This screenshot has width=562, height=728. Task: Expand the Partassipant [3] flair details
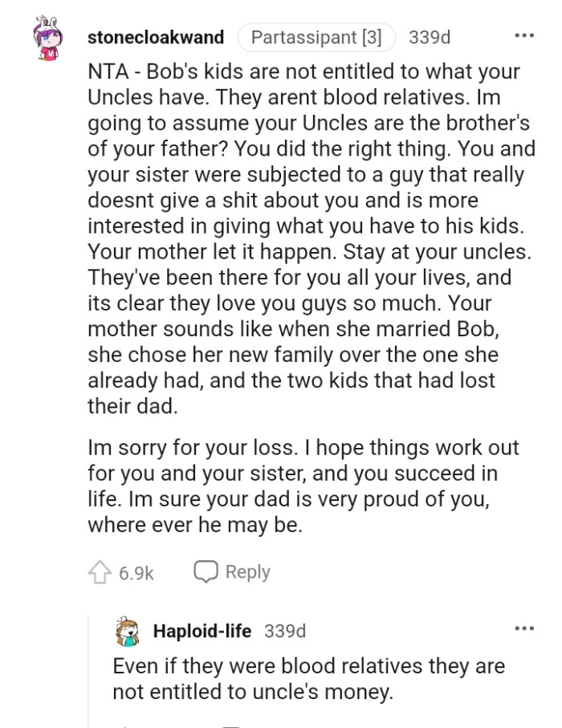[x=318, y=36]
